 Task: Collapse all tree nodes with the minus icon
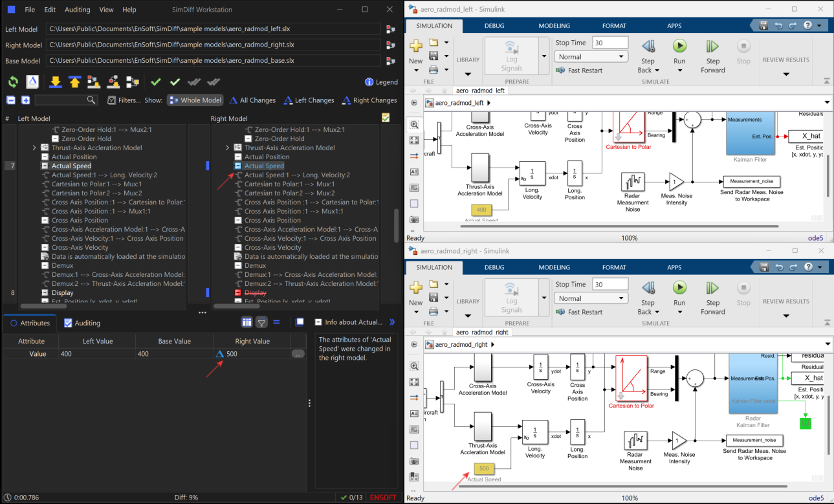11,100
